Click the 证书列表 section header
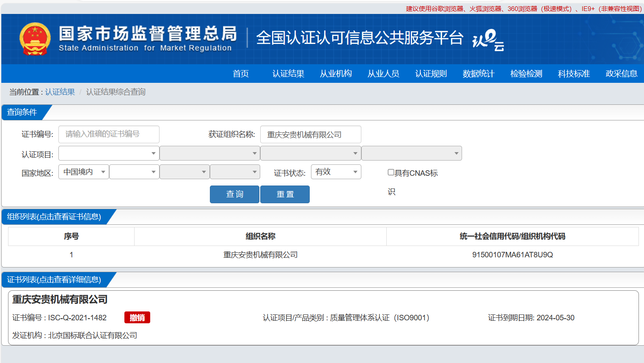644x363 pixels. click(x=54, y=280)
